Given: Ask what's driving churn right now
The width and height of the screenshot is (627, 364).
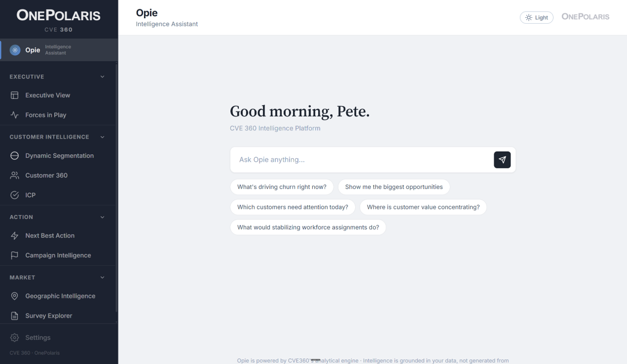Looking at the screenshot, I should (x=281, y=187).
